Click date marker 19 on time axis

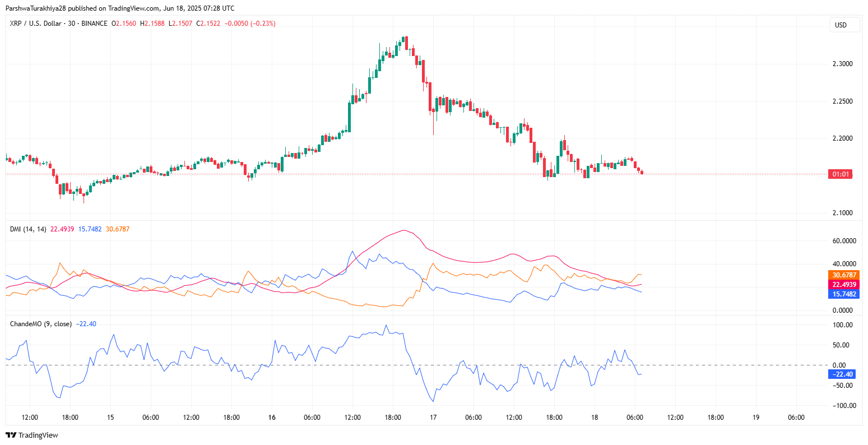tap(756, 418)
